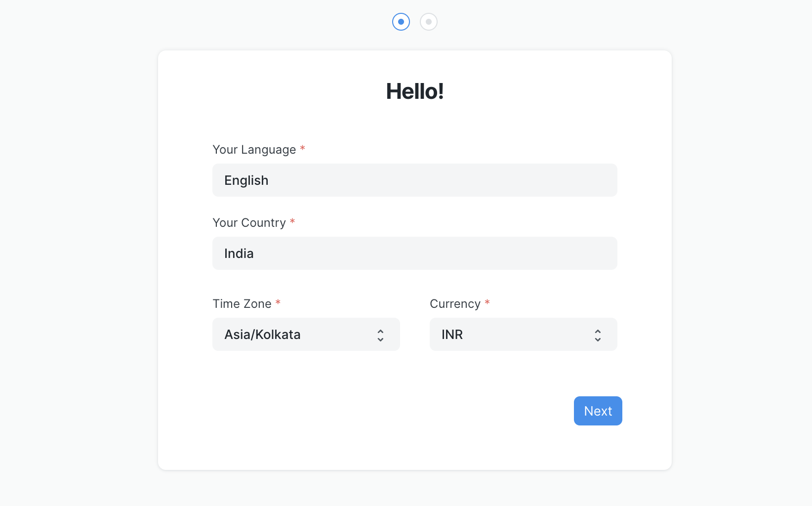Click the Your Language section label

[x=254, y=149]
